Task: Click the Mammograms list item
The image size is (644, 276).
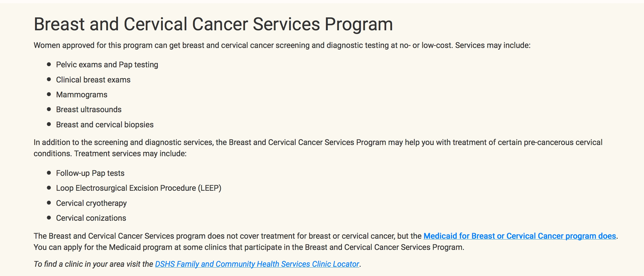Action: pos(82,95)
